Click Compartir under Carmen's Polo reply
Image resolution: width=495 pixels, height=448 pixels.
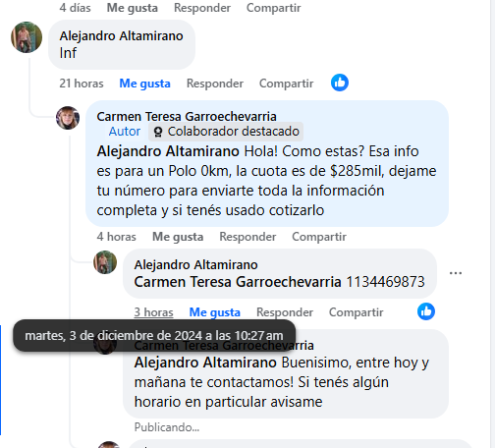tap(319, 237)
